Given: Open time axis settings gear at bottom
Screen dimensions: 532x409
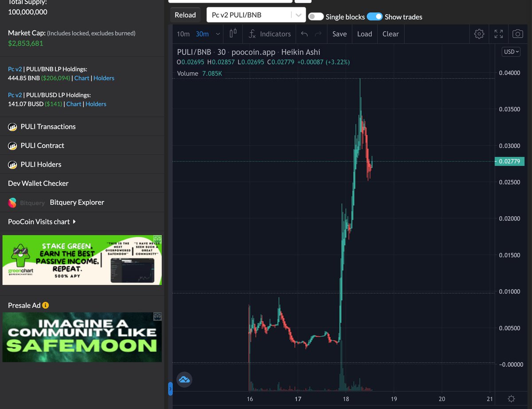Looking at the screenshot, I should pyautogui.click(x=511, y=398).
